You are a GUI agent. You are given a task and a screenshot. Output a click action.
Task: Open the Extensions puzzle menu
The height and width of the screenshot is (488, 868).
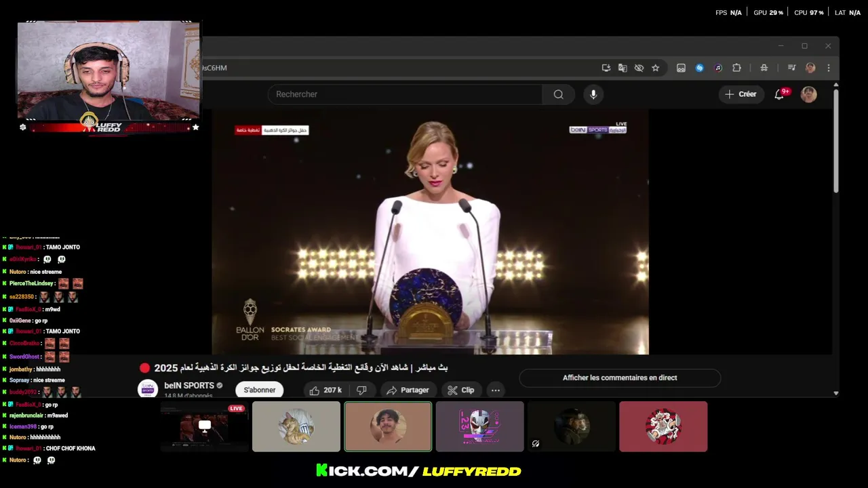[736, 68]
